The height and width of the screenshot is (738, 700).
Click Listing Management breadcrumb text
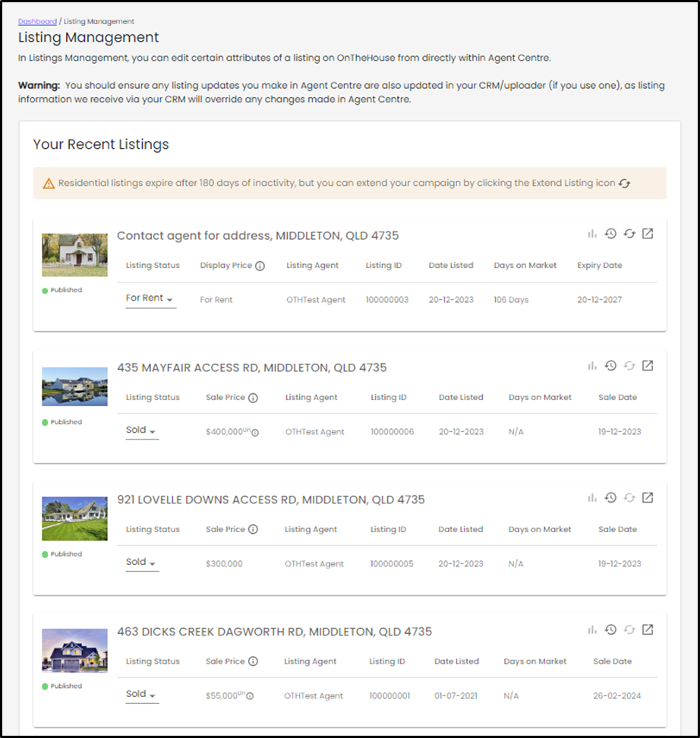[x=99, y=21]
